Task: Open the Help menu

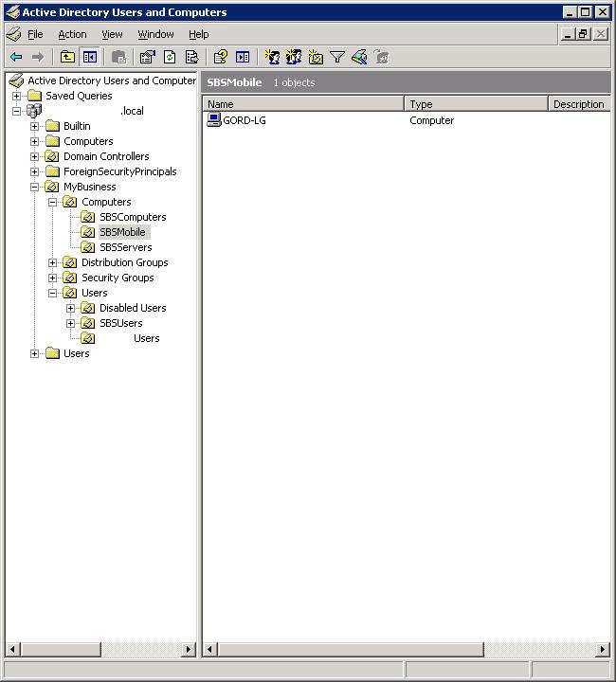Action: pyautogui.click(x=198, y=34)
